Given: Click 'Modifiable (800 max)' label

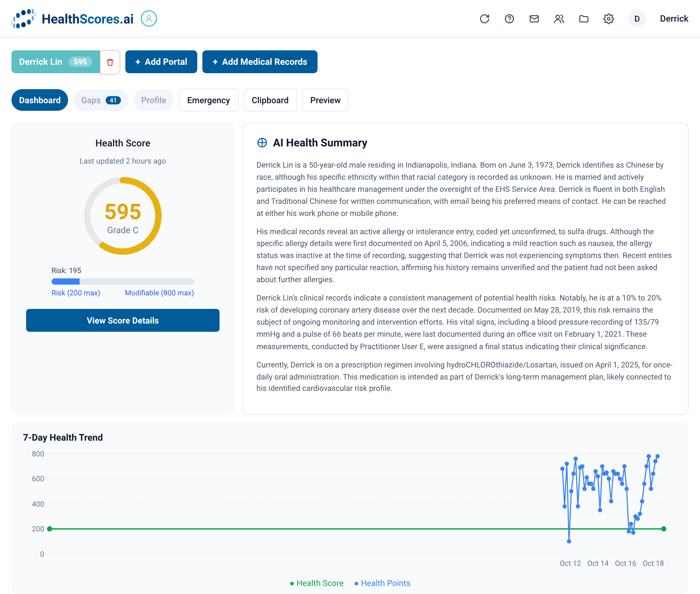Looking at the screenshot, I should point(159,293).
